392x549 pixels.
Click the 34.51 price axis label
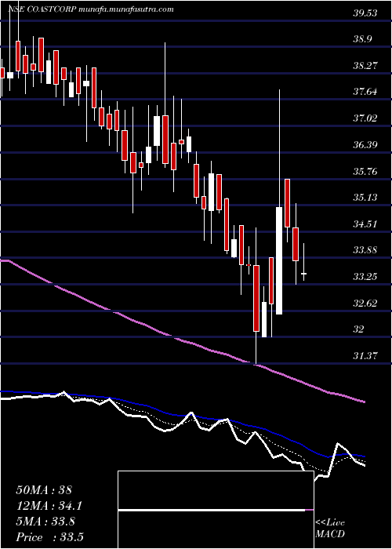pos(365,224)
